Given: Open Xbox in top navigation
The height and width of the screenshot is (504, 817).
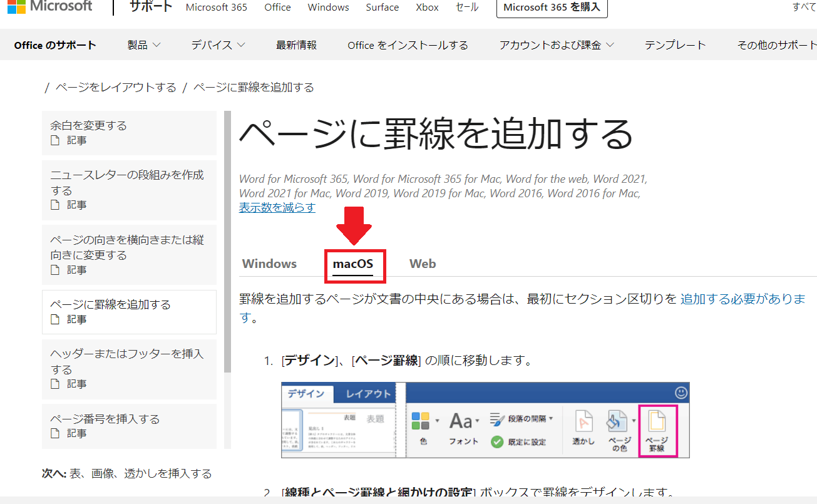Looking at the screenshot, I should tap(427, 8).
